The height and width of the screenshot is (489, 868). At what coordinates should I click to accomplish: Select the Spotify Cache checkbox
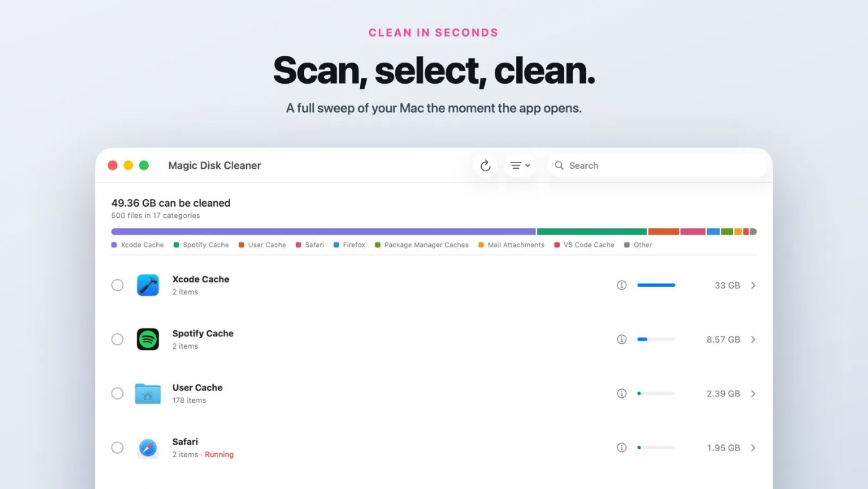pyautogui.click(x=117, y=339)
